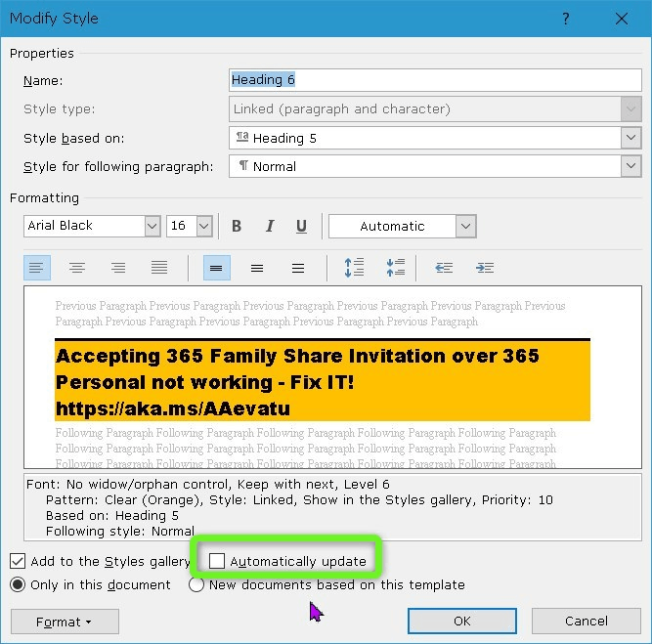Increase paragraph spacing

point(354,268)
